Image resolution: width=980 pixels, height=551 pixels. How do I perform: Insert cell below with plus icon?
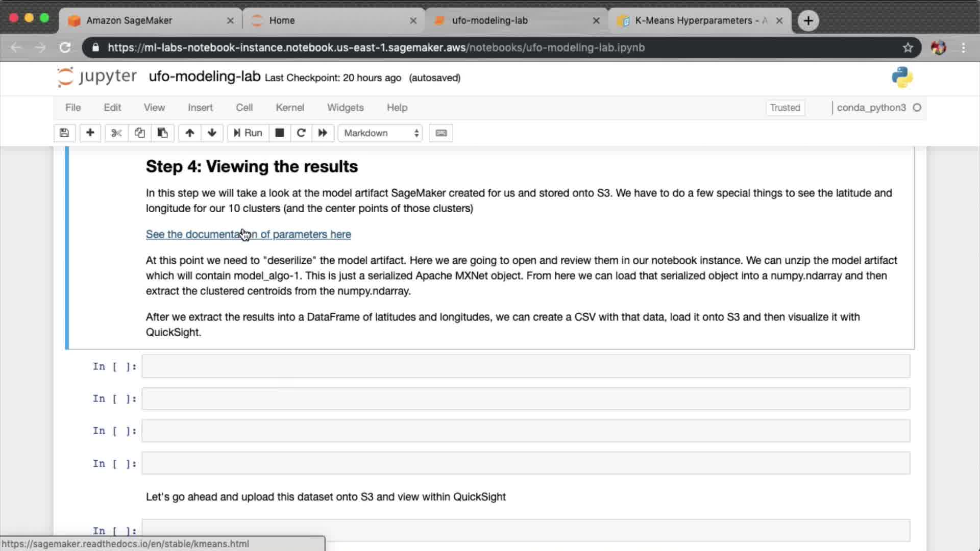click(x=90, y=133)
